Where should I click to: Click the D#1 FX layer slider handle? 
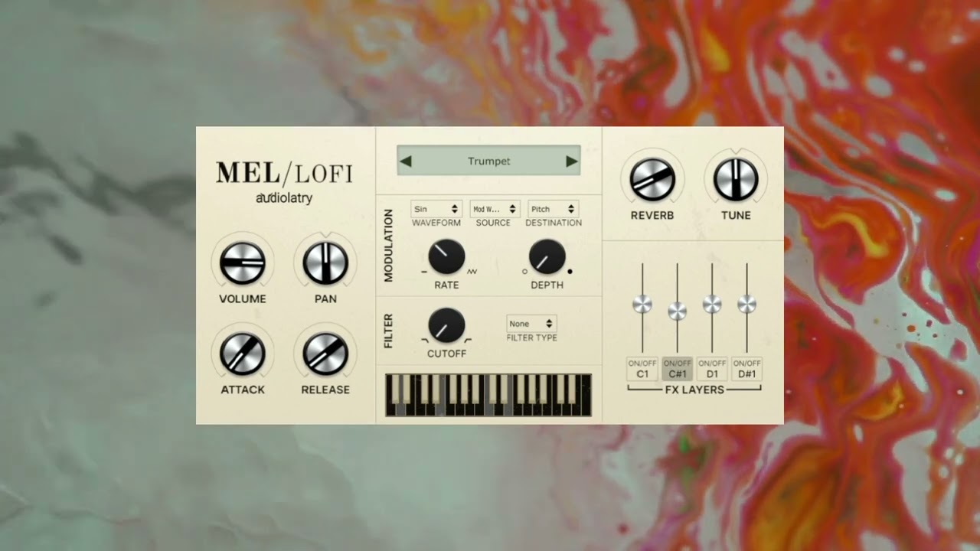tap(747, 304)
